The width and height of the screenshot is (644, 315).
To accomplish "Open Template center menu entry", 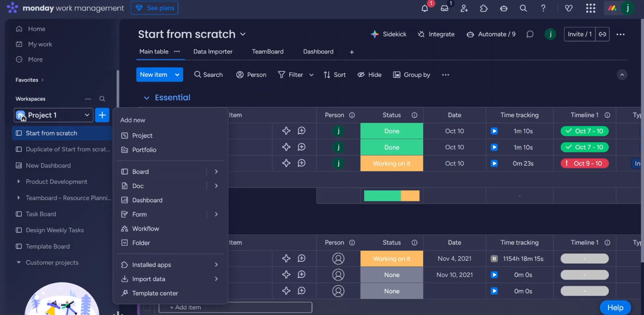I will click(x=170, y=293).
